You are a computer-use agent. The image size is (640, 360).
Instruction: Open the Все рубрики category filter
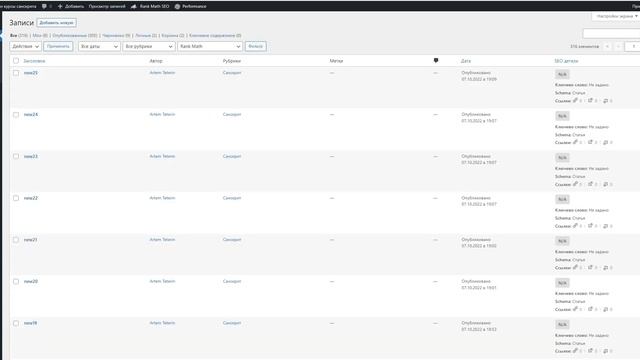(149, 47)
